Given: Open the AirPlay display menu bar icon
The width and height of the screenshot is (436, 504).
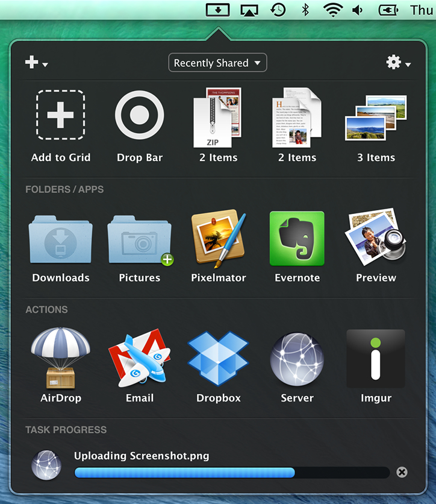Looking at the screenshot, I should coord(249,10).
